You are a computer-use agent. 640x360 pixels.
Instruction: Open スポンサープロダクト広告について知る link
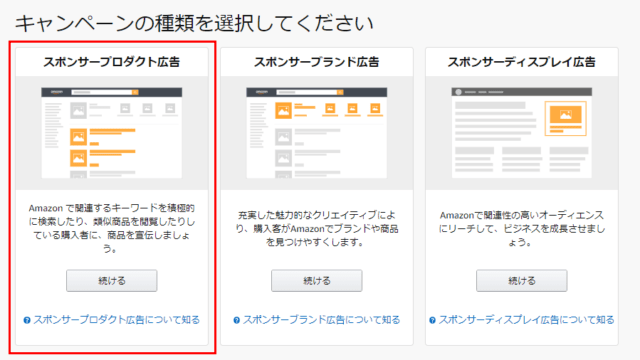point(116,320)
